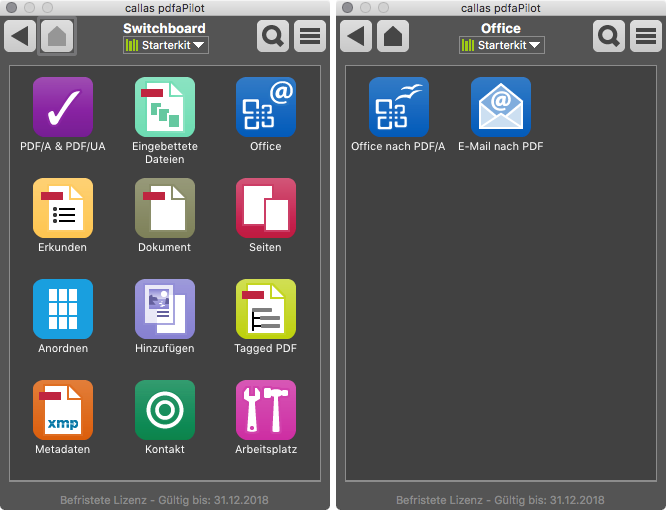This screenshot has height=510, width=666.
Task: Expand Starterkit dropdown in Office window
Action: click(502, 45)
